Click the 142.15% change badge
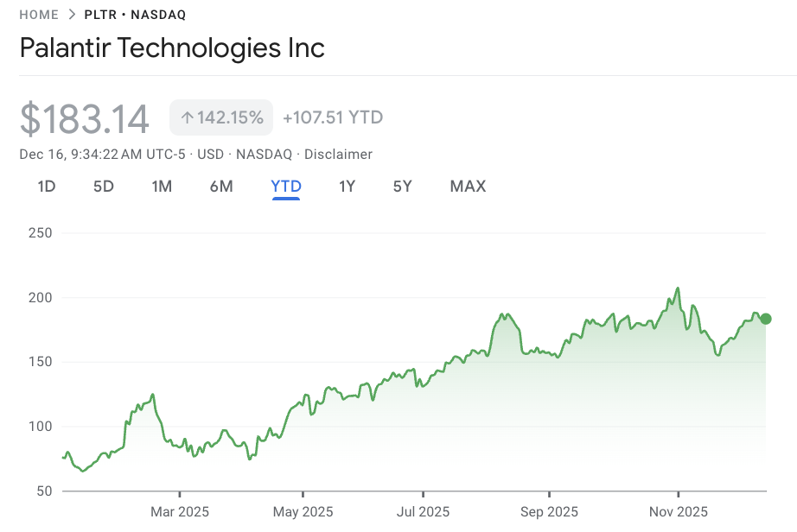Image resolution: width=797 pixels, height=532 pixels. 221,118
